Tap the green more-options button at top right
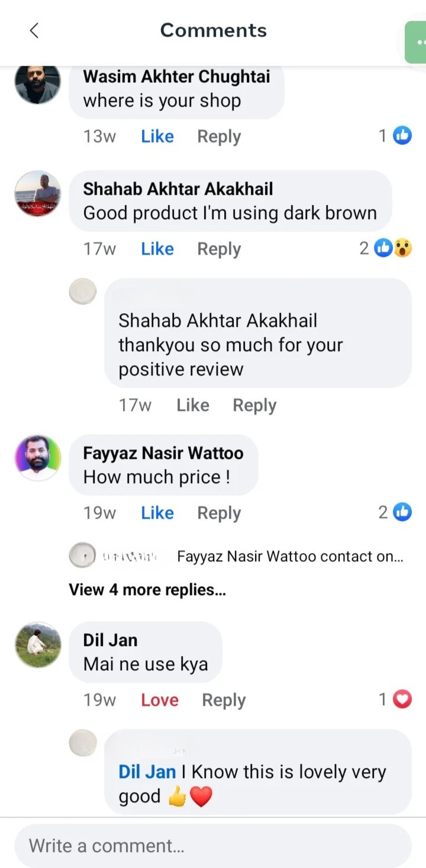This screenshot has height=868, width=426. (416, 42)
